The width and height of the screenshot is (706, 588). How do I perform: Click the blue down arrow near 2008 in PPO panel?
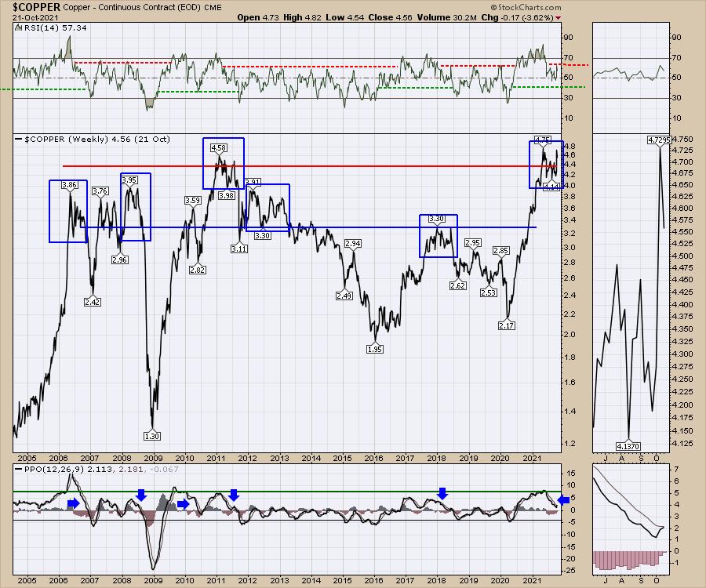tap(141, 494)
